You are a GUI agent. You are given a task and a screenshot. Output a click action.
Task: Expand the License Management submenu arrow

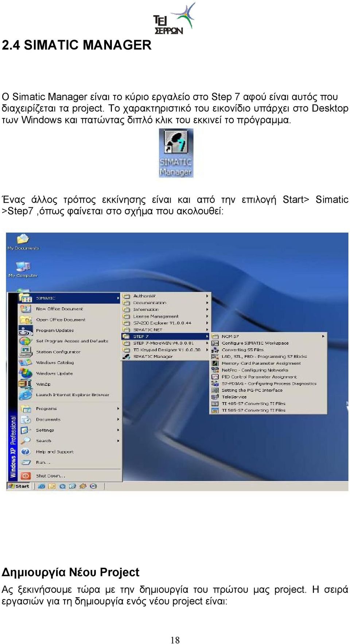207,317
